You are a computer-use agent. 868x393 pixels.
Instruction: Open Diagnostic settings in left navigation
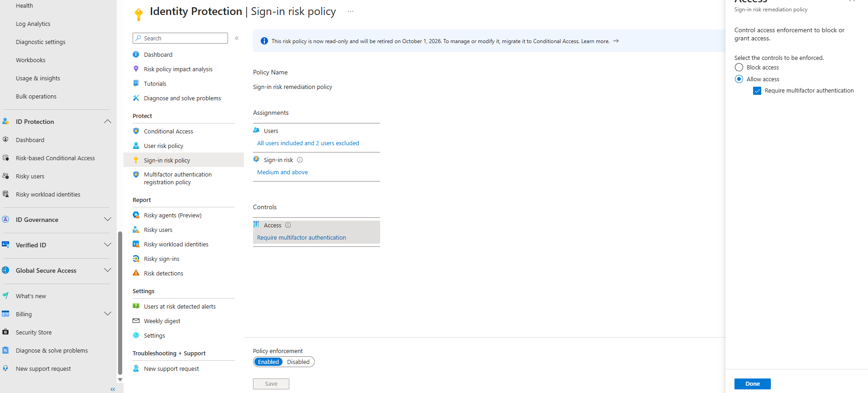(x=40, y=42)
